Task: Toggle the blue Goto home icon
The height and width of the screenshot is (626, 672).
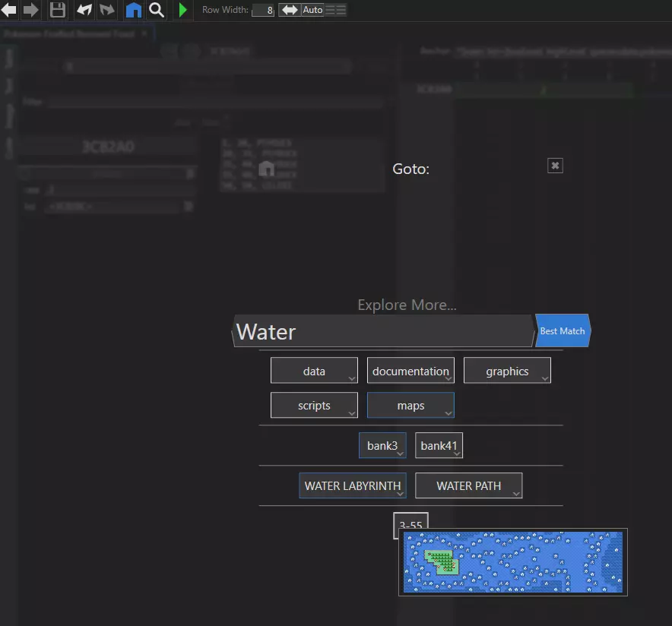Action: click(x=133, y=10)
